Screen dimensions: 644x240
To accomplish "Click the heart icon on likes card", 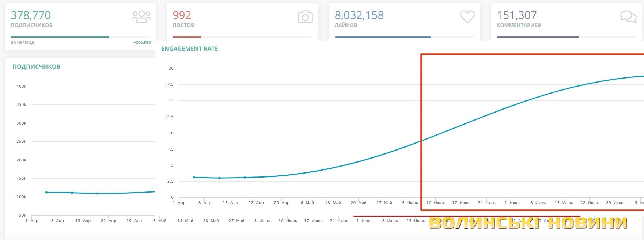I will tap(467, 16).
